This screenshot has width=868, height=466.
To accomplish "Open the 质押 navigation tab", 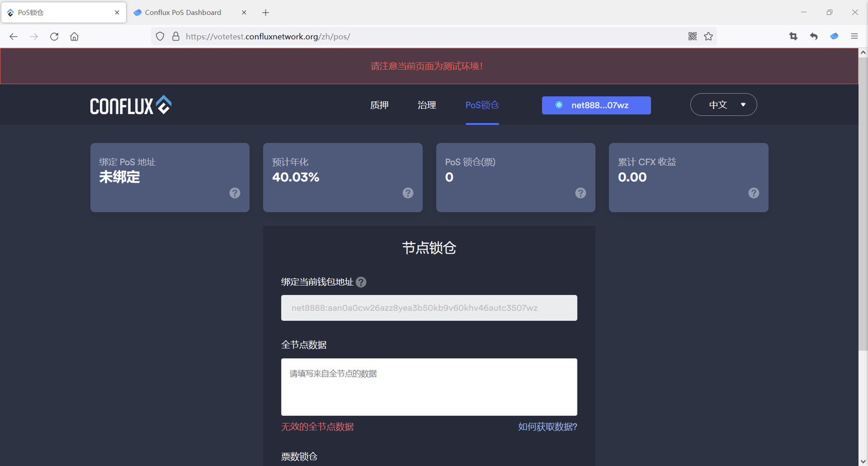I will [379, 105].
